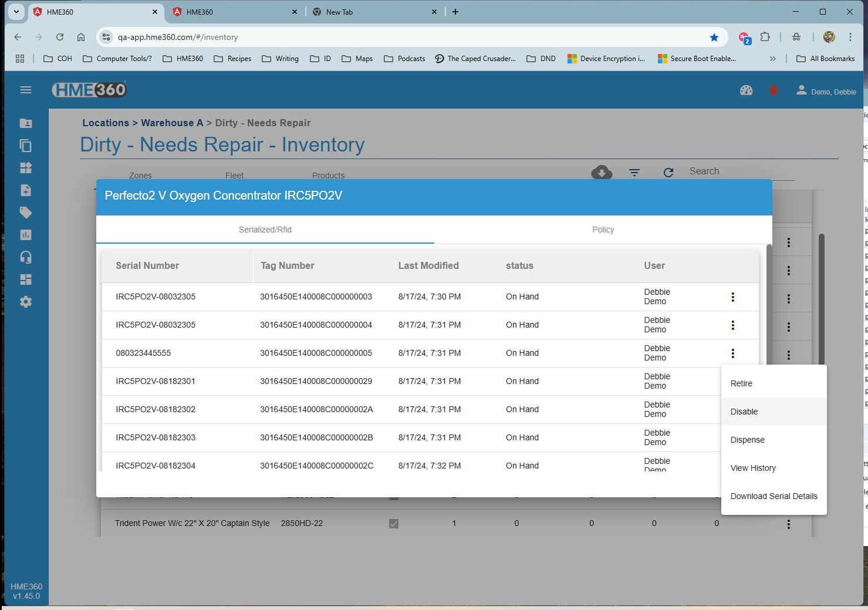Open actions menu for tag ending 000000003

[x=732, y=297]
